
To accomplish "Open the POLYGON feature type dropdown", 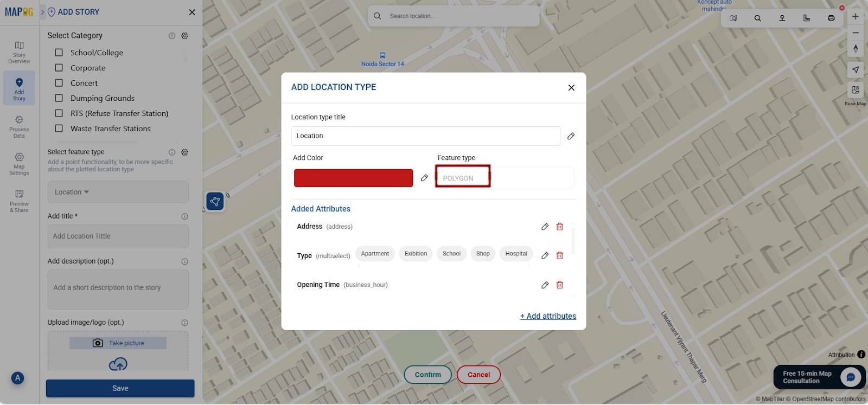I will [x=462, y=178].
